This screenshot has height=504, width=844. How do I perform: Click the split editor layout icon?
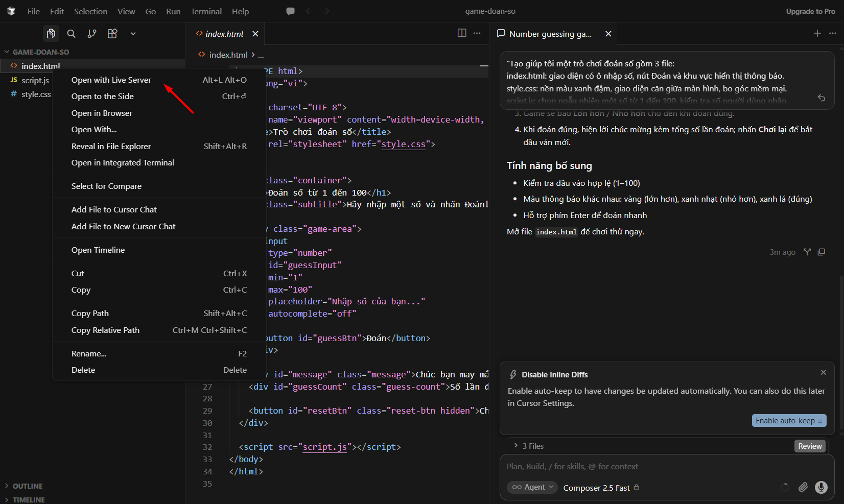(462, 33)
